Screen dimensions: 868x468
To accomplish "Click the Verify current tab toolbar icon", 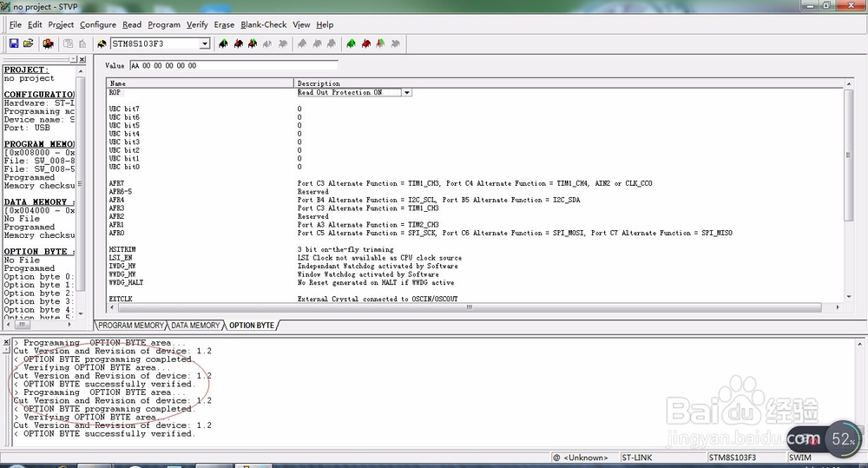I will [x=253, y=43].
